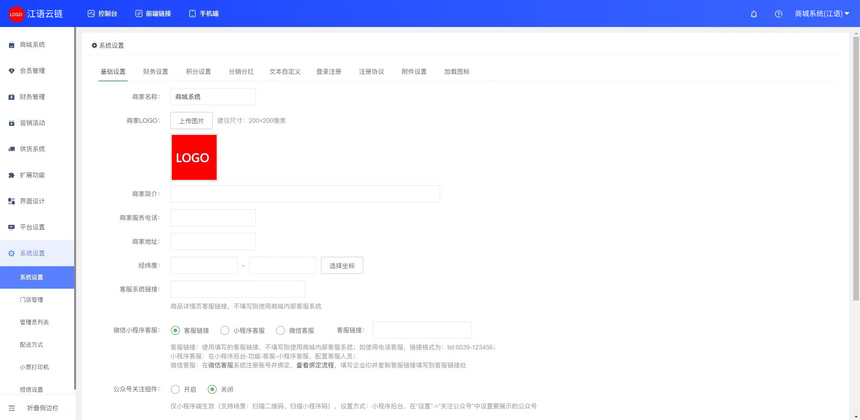The image size is (860, 420).
Task: Select the 小程序客服 radio option
Action: [x=225, y=330]
